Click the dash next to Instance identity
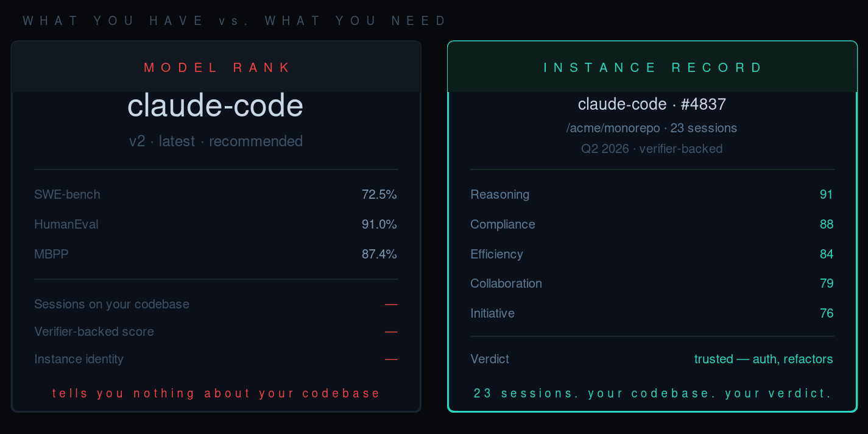 391,359
